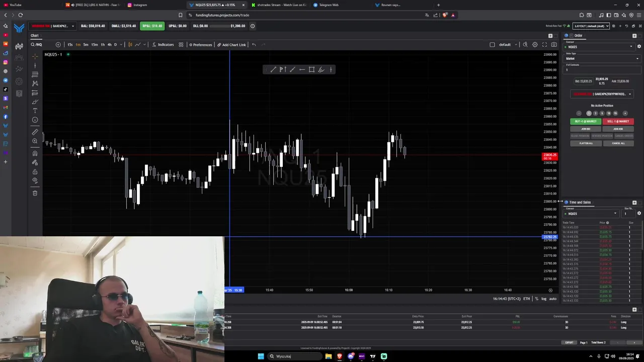Open File Explorer from Windows taskbar
The width and height of the screenshot is (644, 362).
coord(329,356)
